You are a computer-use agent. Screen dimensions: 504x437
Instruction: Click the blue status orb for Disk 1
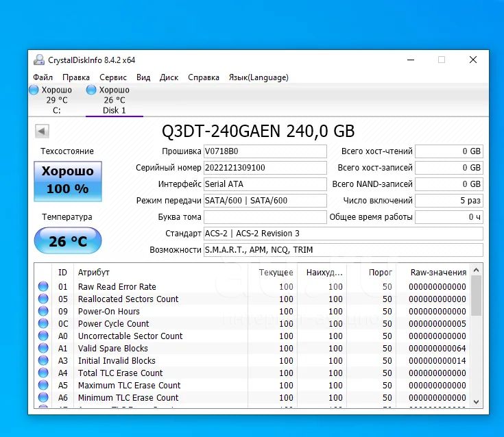point(91,90)
